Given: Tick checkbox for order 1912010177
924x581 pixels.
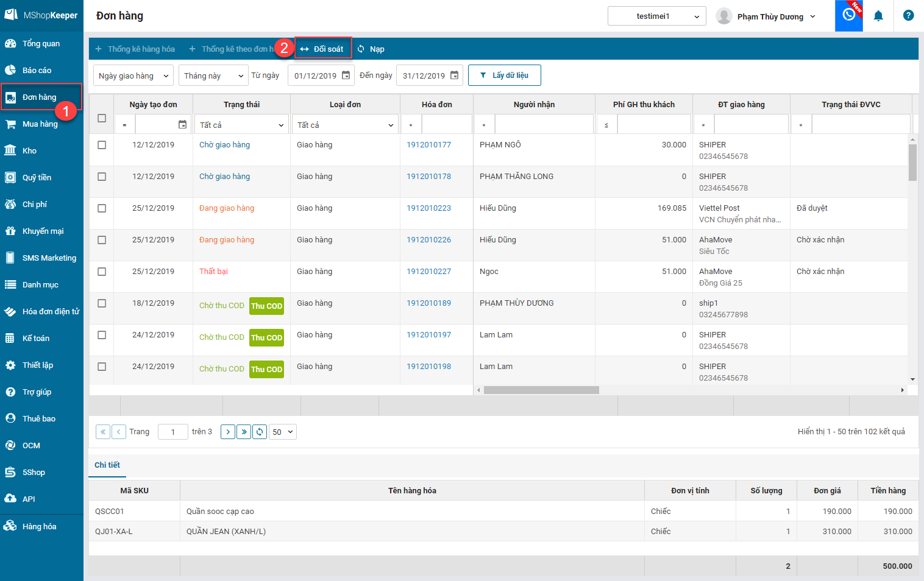Looking at the screenshot, I should 102,145.
